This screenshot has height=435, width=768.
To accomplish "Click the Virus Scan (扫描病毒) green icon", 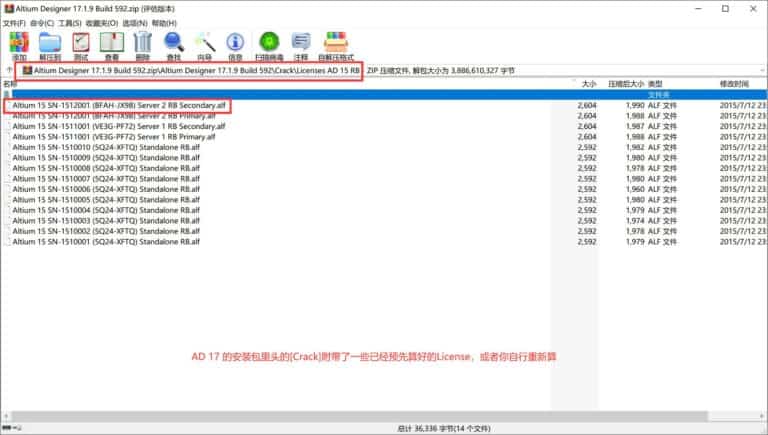I will coord(269,47).
